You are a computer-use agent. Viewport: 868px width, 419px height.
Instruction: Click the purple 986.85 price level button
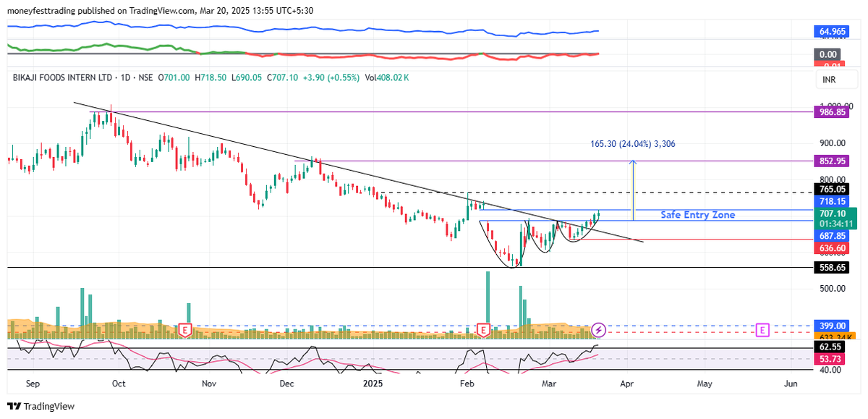pos(830,113)
